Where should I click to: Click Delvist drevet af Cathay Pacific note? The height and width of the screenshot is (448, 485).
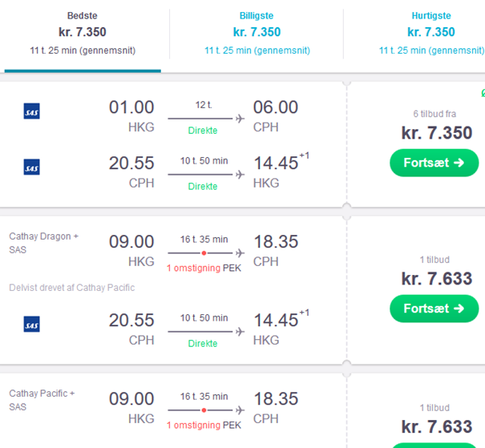tap(72, 288)
